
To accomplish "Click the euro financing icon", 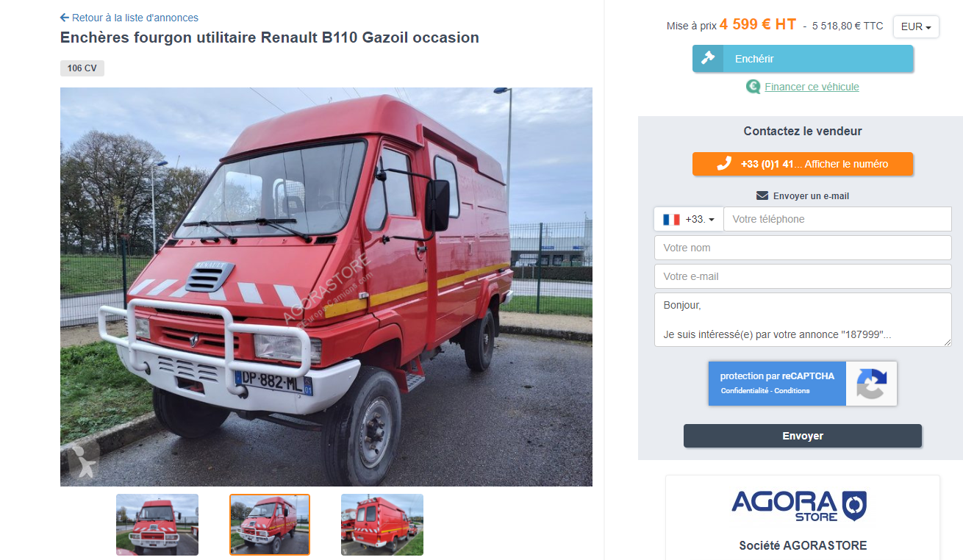I will click(x=753, y=87).
